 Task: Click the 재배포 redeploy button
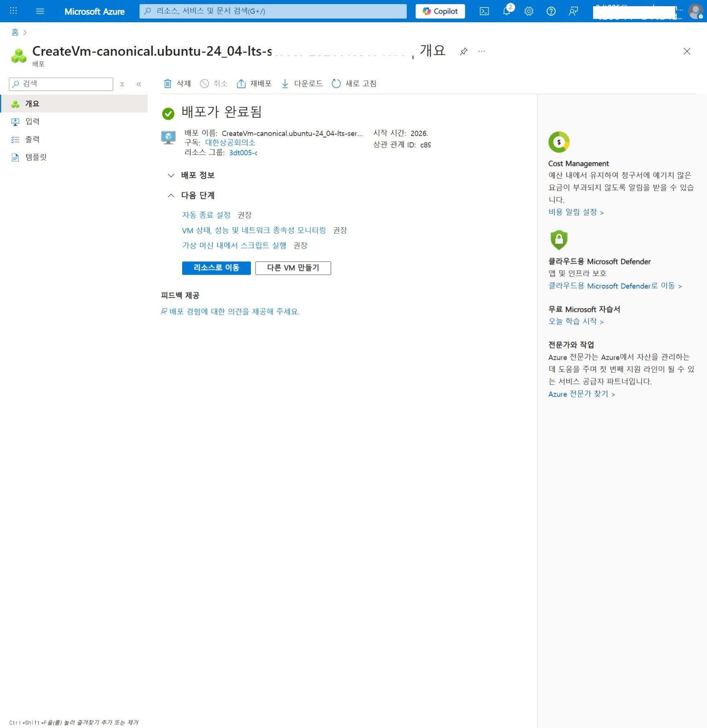point(254,84)
